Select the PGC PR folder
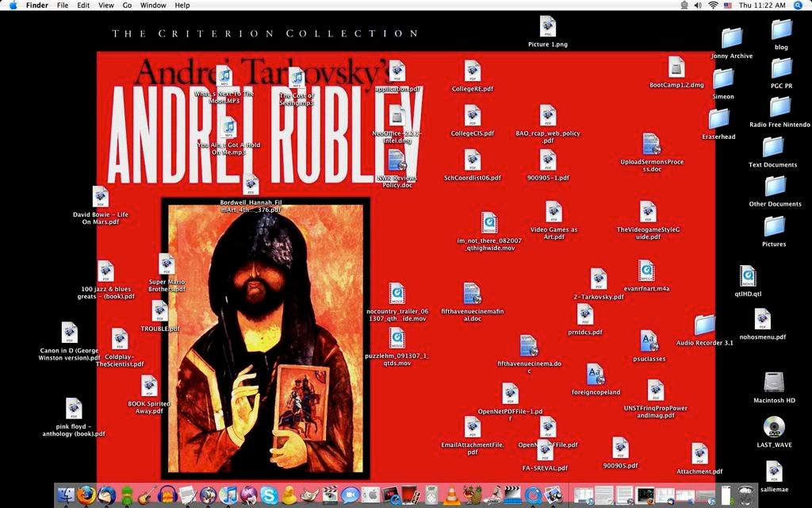Screen dimensions: 812x508 click(781, 68)
